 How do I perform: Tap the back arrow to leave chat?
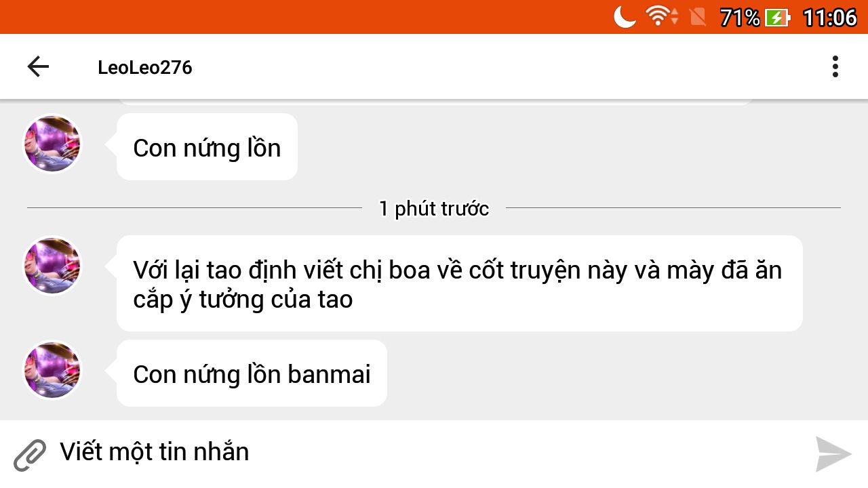(x=38, y=66)
